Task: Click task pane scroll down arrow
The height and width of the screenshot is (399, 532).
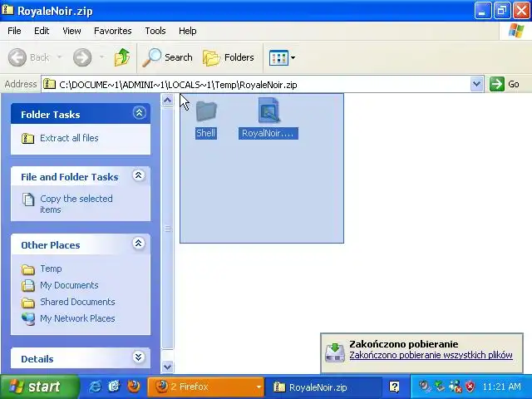Action: pos(167,367)
